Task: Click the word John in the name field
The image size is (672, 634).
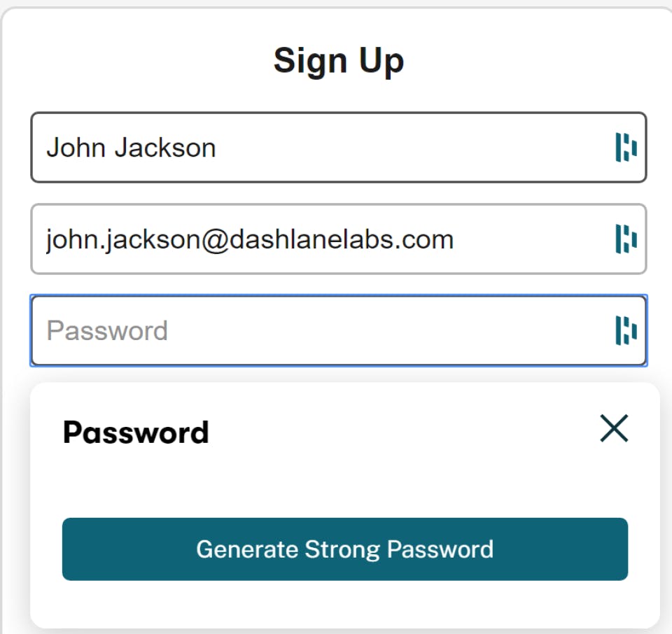Action: click(x=76, y=148)
